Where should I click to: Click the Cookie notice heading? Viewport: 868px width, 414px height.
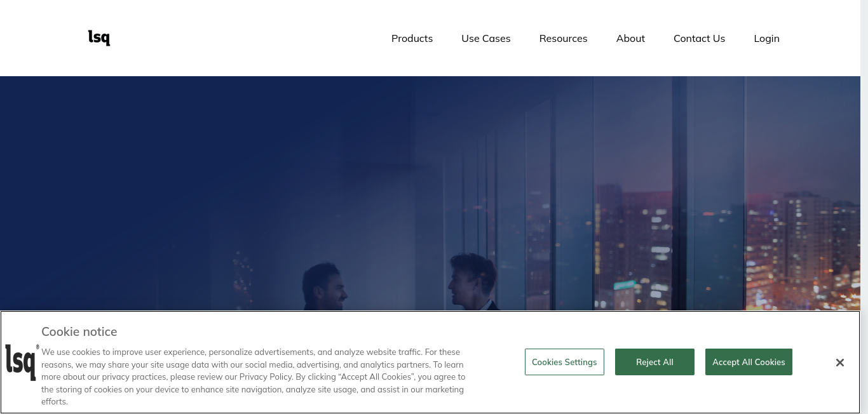79,331
